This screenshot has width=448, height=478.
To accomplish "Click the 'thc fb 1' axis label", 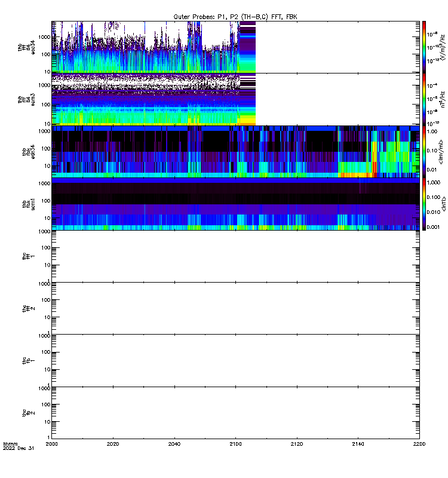I will [29, 361].
